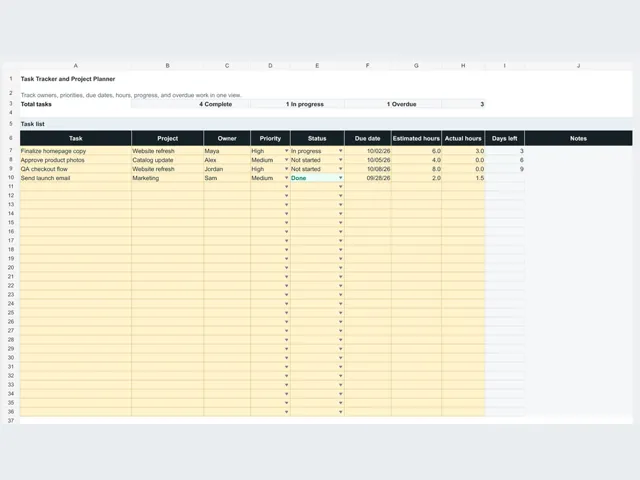Screen dimensions: 640x480
Task: Select the due date cell 10/02/26
Action: click(x=368, y=151)
